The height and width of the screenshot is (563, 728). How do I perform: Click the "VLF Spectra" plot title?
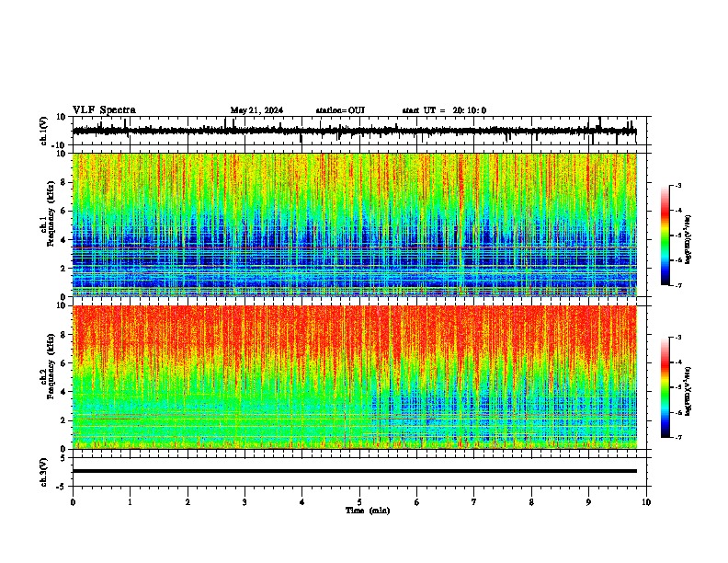point(104,110)
